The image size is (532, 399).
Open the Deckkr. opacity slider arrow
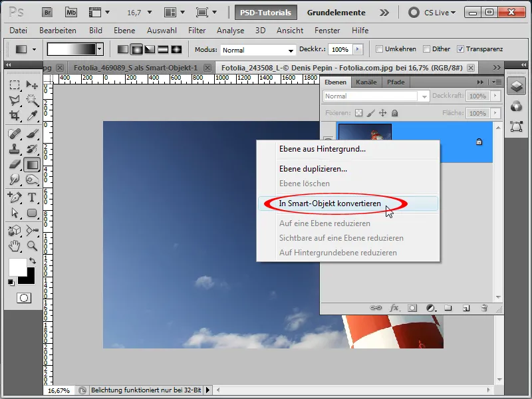pyautogui.click(x=357, y=49)
